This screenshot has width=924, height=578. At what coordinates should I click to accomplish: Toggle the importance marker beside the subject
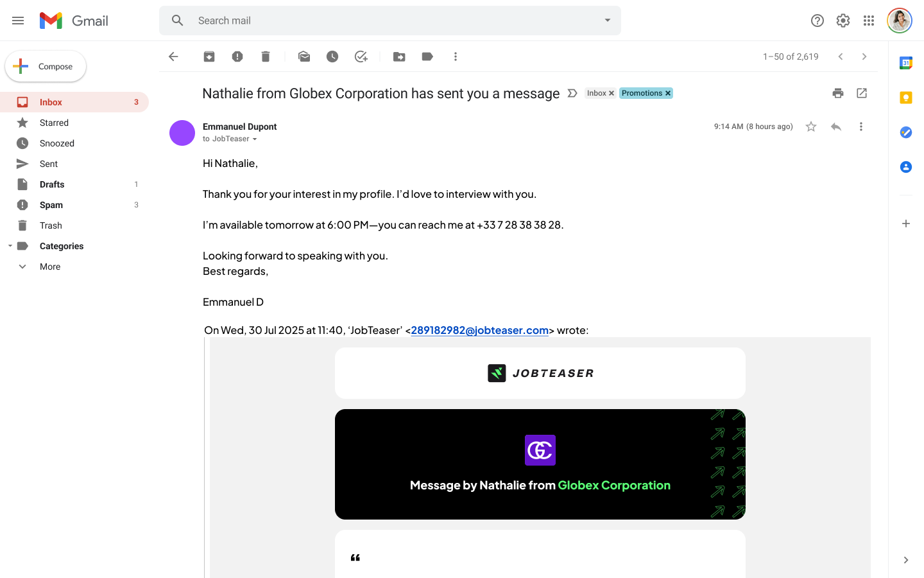(572, 93)
